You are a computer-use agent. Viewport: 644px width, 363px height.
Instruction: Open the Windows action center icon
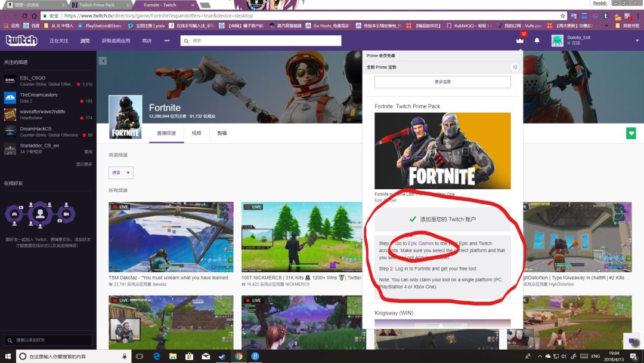point(634,356)
